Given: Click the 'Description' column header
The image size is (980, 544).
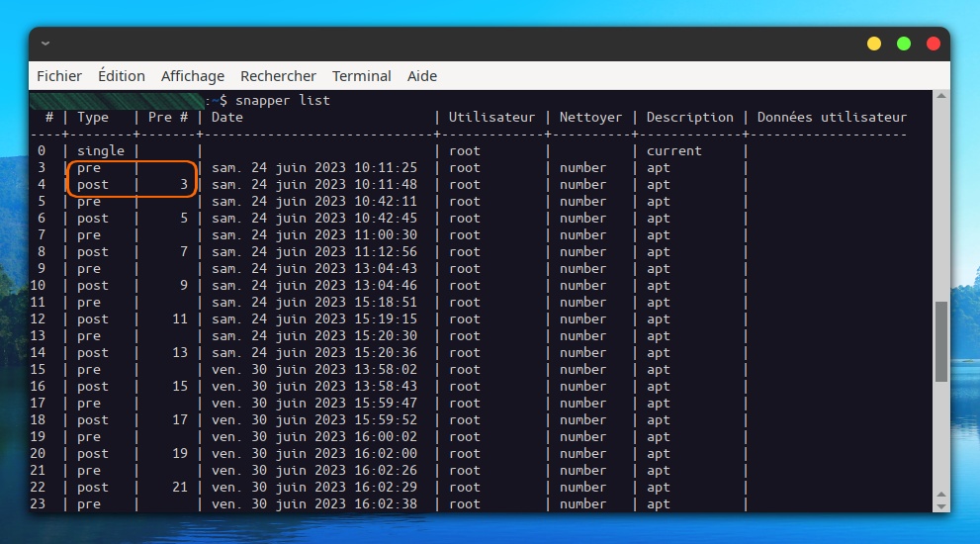Looking at the screenshot, I should (689, 118).
